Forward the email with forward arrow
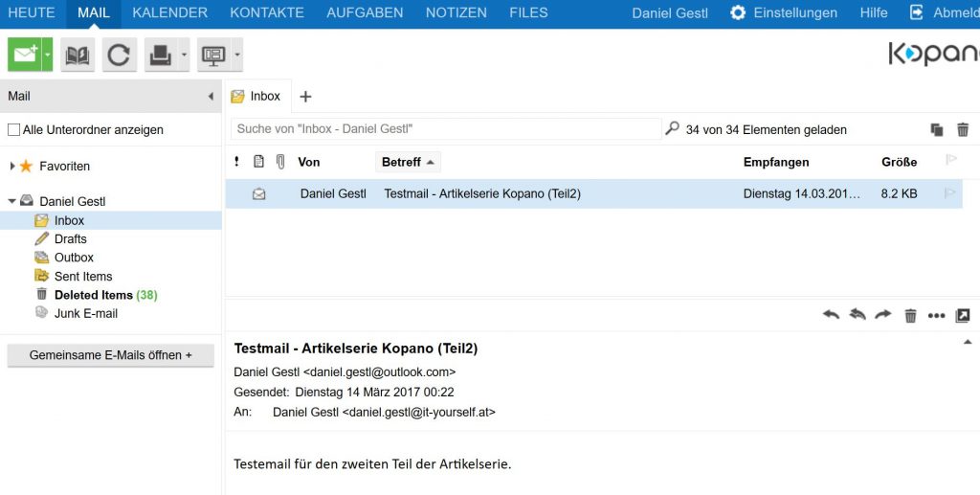 point(883,315)
